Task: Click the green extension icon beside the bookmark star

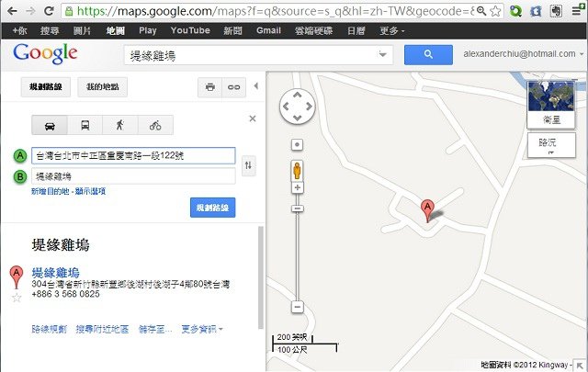Action: [516, 11]
